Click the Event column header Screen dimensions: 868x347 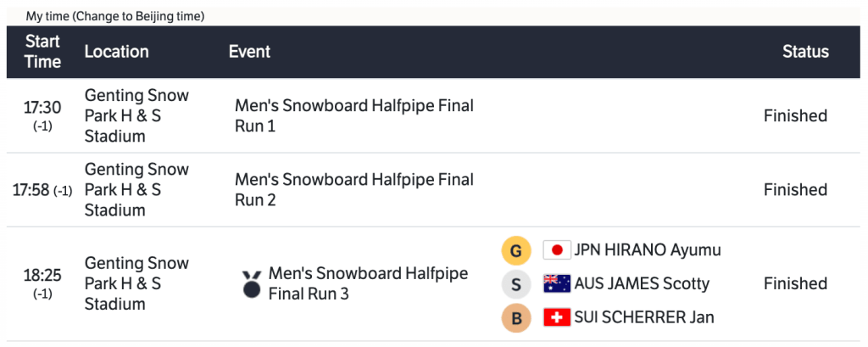click(x=249, y=52)
